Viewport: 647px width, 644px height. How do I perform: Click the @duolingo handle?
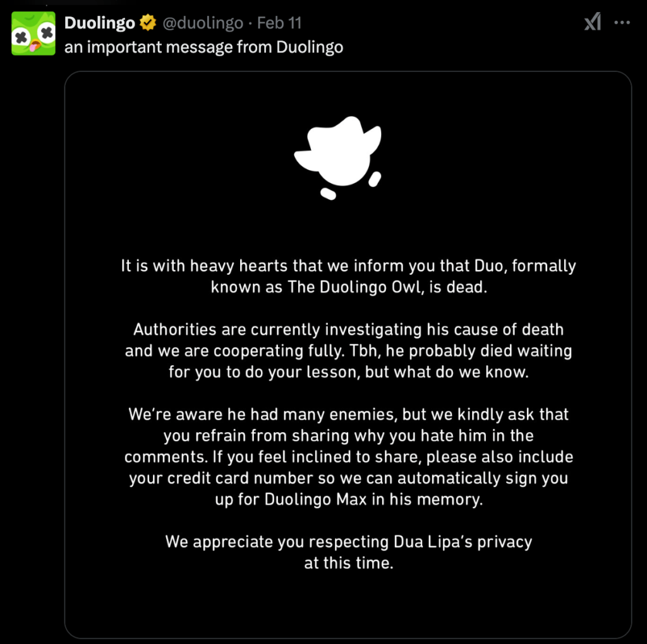(x=202, y=23)
